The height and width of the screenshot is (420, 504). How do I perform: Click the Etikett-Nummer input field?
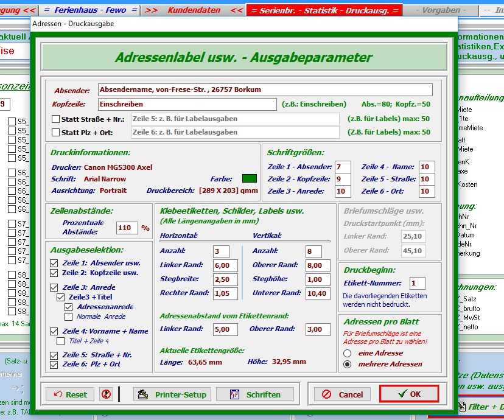point(417,283)
